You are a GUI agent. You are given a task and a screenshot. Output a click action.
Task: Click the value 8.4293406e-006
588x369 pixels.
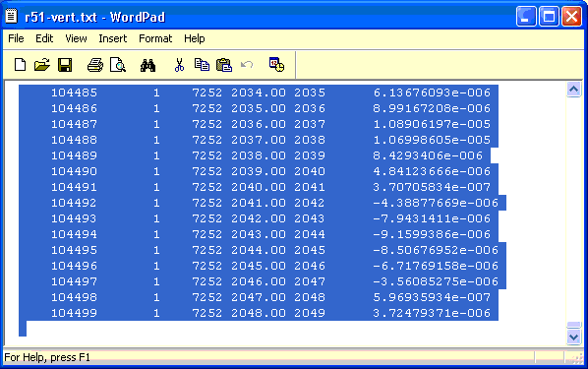(428, 155)
